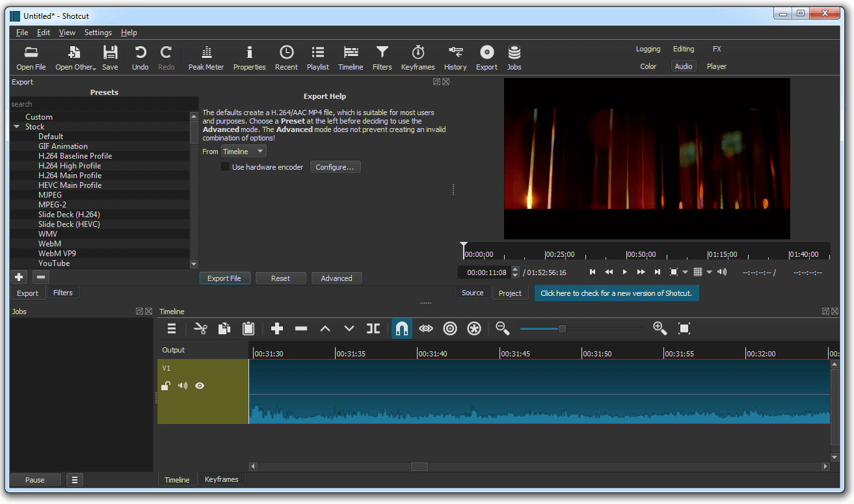Click the Jobs toolbar icon
The image size is (854, 504).
point(514,58)
